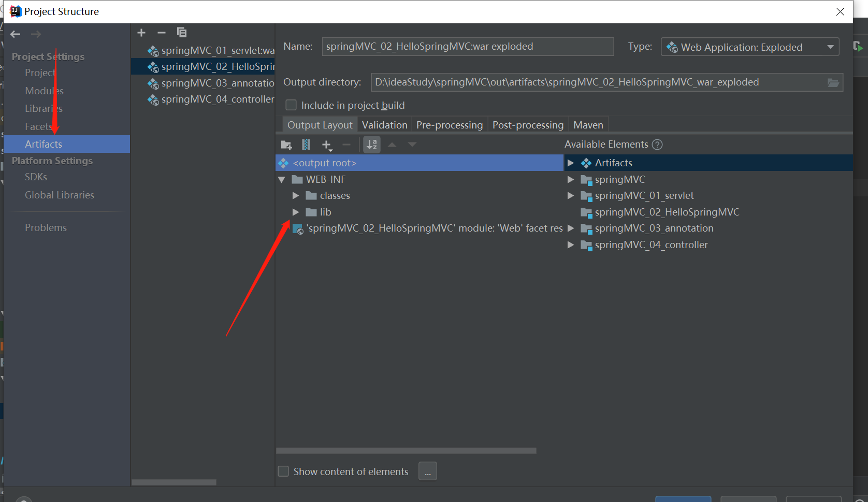Open help for Available Elements
This screenshot has height=502, width=868.
[x=657, y=145]
